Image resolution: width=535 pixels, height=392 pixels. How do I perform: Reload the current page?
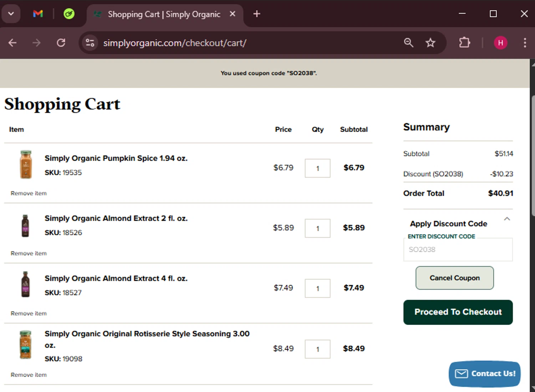(61, 43)
